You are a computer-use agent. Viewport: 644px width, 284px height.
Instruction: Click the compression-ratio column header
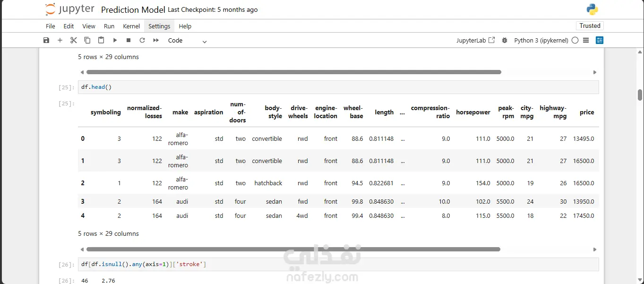click(430, 112)
